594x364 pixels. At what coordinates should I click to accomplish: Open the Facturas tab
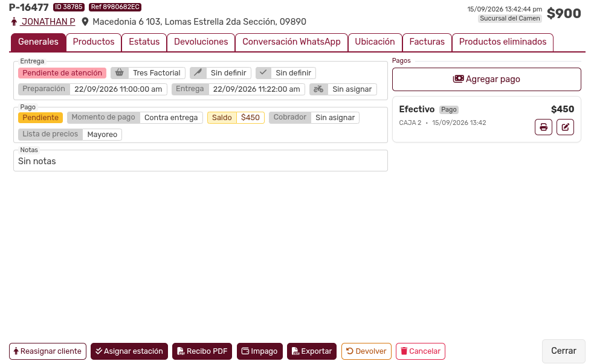tap(427, 42)
